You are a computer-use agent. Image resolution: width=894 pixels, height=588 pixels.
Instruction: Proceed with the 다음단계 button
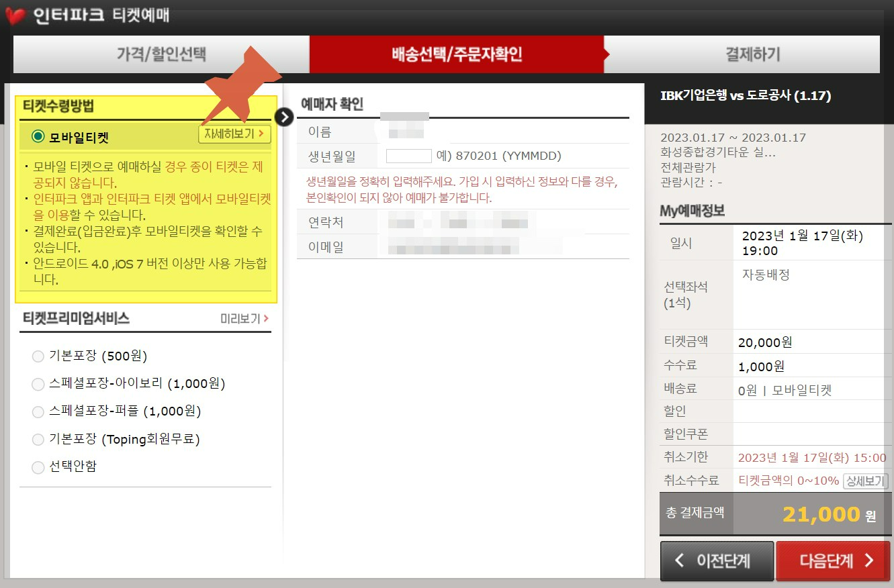[833, 560]
